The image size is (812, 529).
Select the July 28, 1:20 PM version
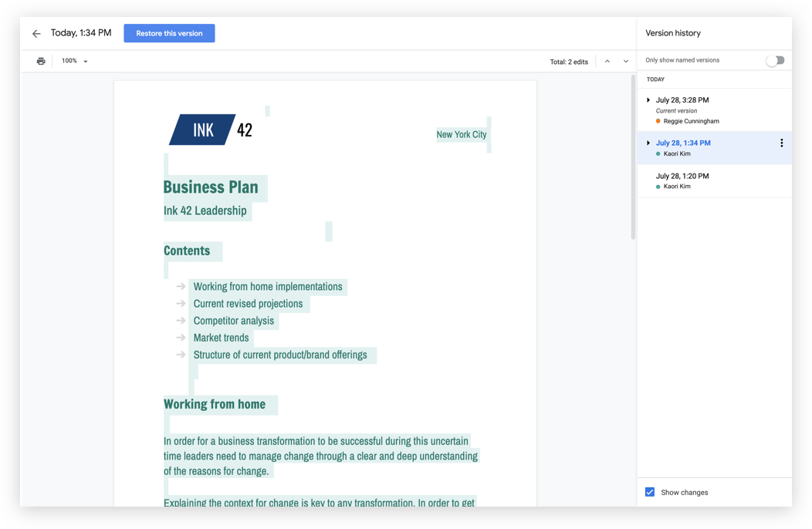click(682, 176)
